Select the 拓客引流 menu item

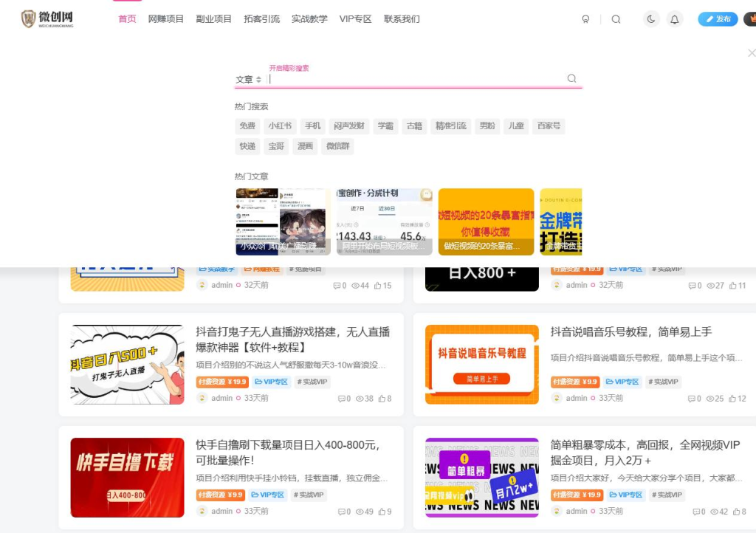tap(262, 18)
